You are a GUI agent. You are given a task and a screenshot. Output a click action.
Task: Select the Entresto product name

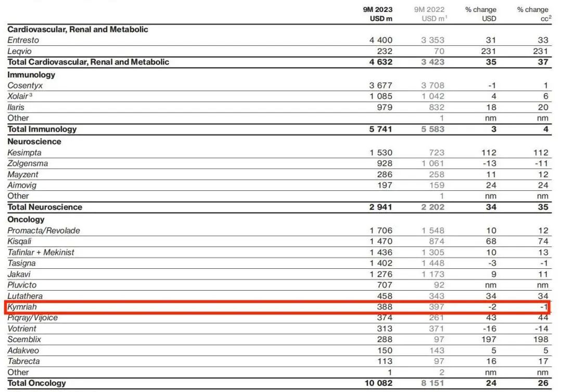[x=23, y=40]
